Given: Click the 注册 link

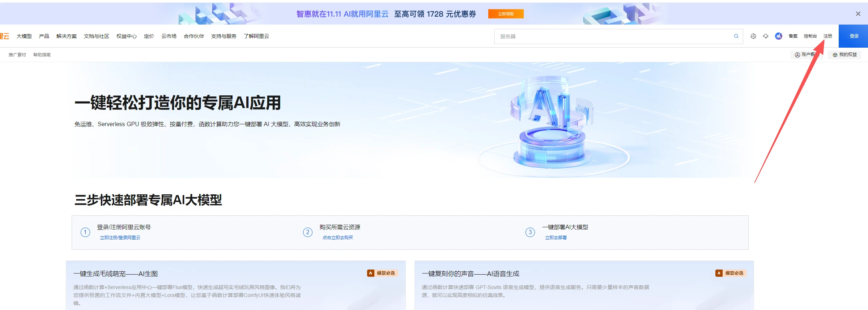Looking at the screenshot, I should tap(828, 36).
